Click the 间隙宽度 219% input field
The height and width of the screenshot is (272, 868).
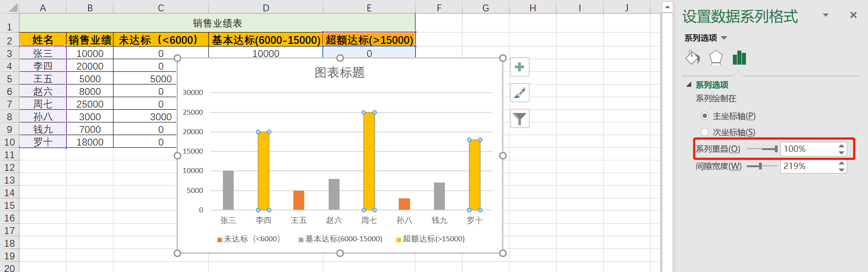808,166
